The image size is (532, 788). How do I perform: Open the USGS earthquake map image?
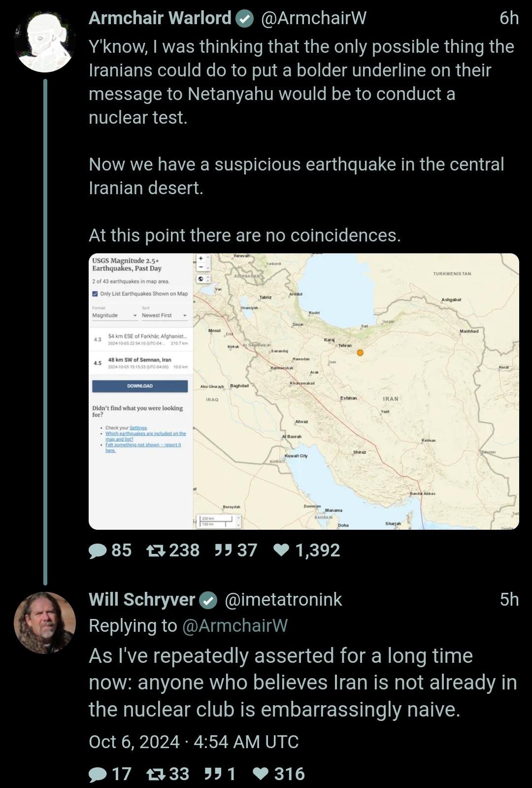point(355,391)
